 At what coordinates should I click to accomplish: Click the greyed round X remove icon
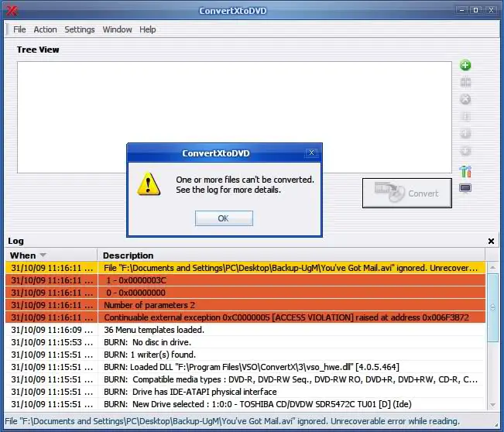click(465, 99)
